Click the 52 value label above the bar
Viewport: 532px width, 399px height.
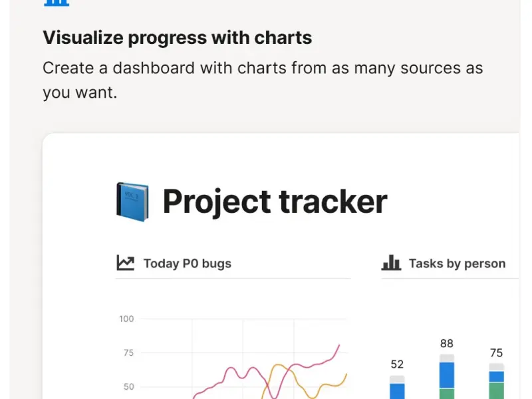[397, 364]
